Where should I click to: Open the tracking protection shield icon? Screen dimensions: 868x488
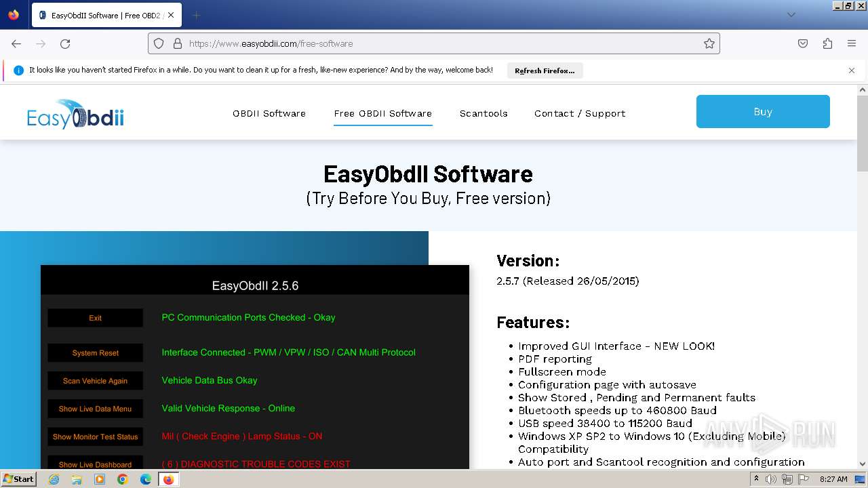click(x=159, y=43)
